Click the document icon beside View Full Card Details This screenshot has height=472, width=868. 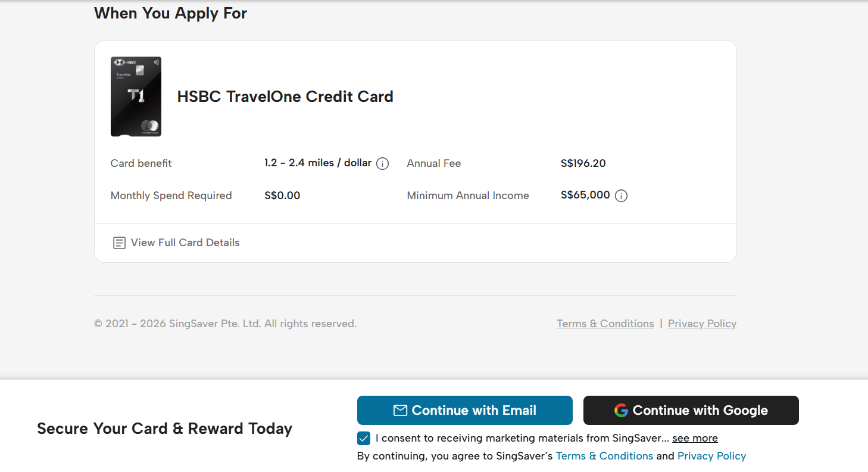[118, 243]
